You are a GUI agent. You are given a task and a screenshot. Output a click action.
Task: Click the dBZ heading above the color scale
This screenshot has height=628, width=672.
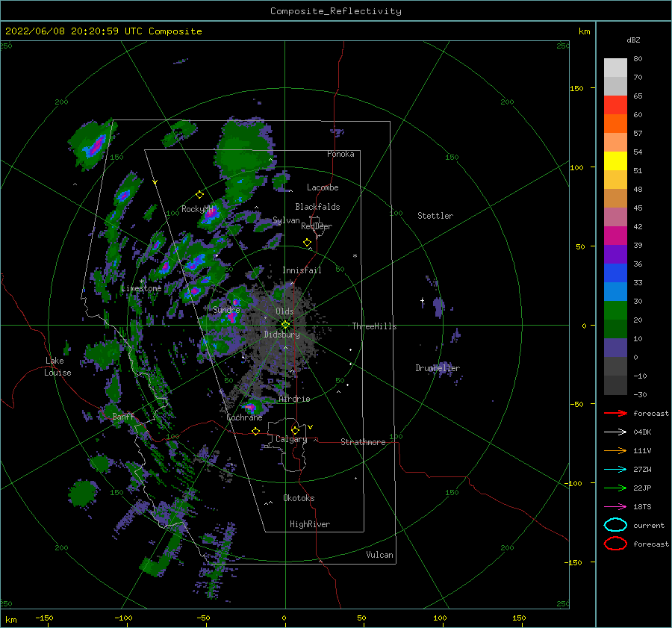point(633,40)
